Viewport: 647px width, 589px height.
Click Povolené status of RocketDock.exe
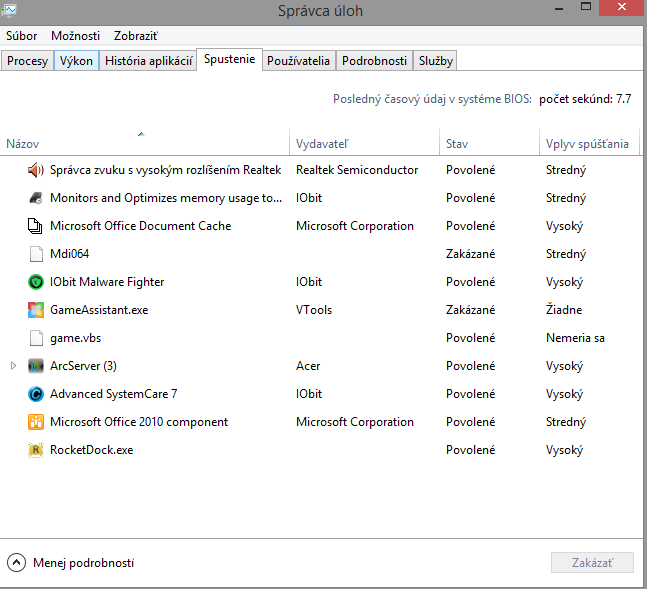[470, 450]
